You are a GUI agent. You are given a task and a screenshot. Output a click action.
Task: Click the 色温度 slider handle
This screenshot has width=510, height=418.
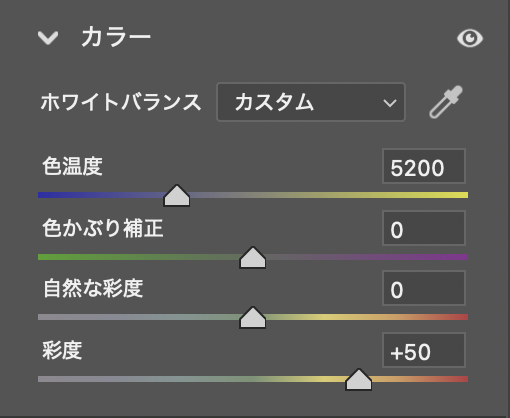pyautogui.click(x=177, y=196)
